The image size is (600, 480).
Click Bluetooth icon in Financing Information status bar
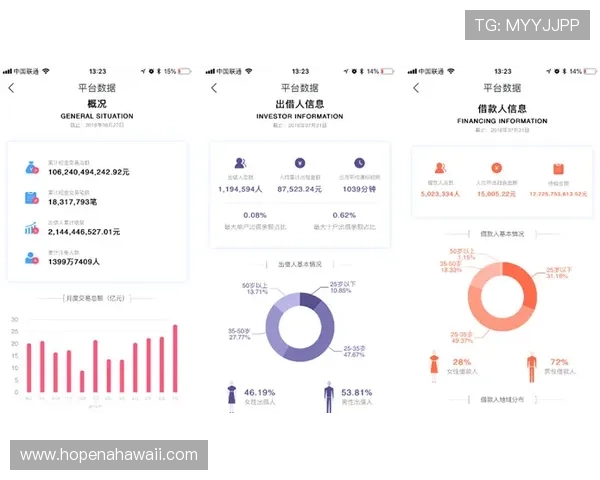click(564, 71)
